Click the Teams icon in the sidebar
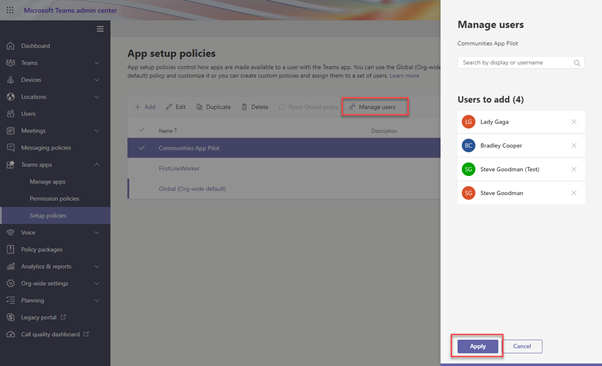The height and width of the screenshot is (366, 602). [x=10, y=63]
